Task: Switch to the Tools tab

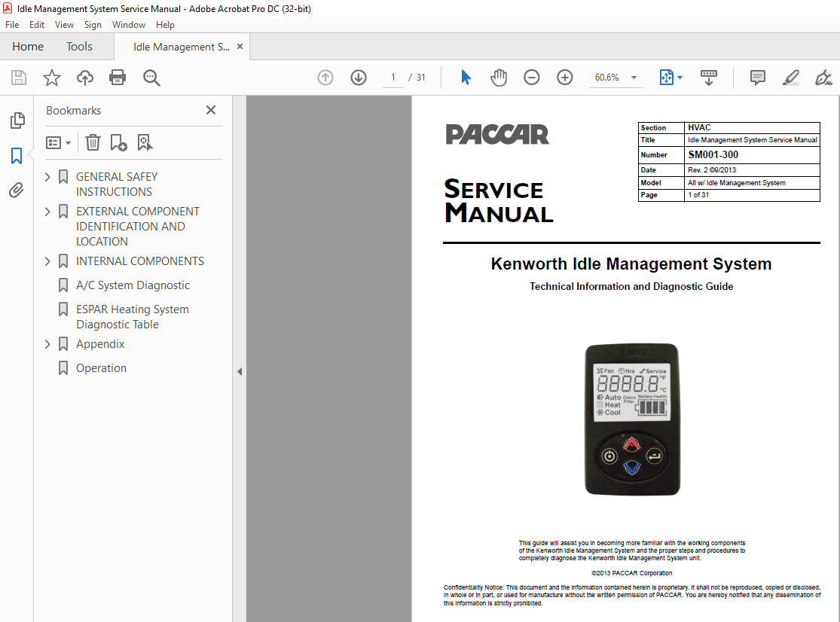Action: tap(79, 47)
